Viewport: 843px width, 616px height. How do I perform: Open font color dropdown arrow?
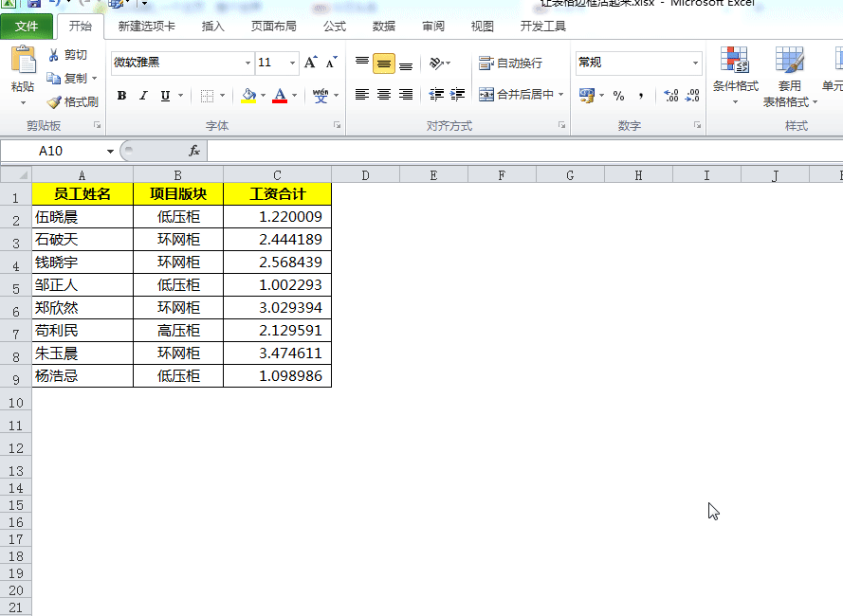click(294, 96)
